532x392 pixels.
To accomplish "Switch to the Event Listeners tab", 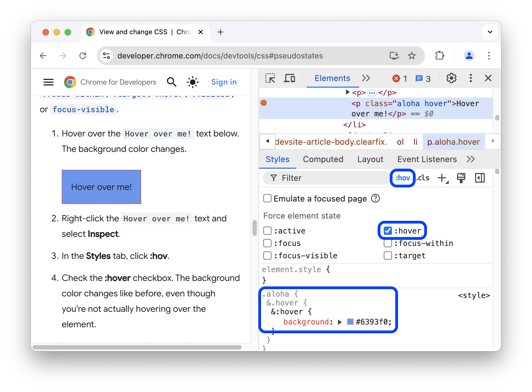I will [x=427, y=159].
